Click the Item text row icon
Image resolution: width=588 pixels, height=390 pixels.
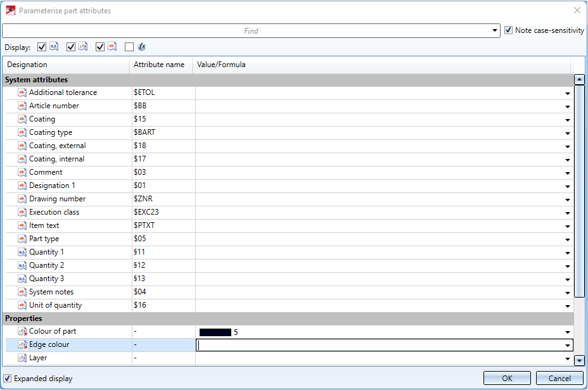coord(22,225)
